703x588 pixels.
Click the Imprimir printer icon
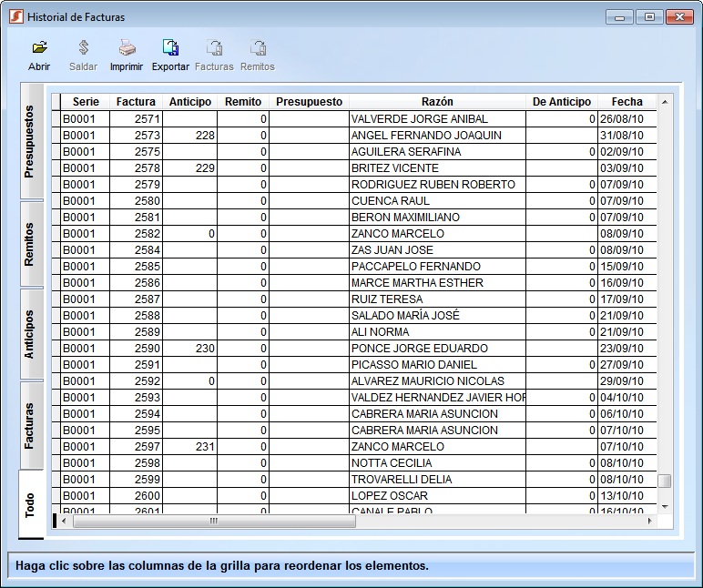(x=127, y=48)
